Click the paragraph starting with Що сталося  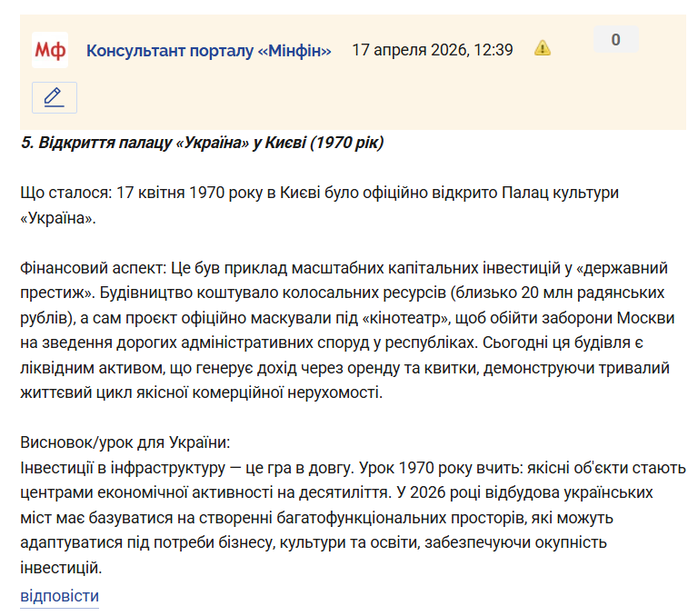(x=273, y=194)
